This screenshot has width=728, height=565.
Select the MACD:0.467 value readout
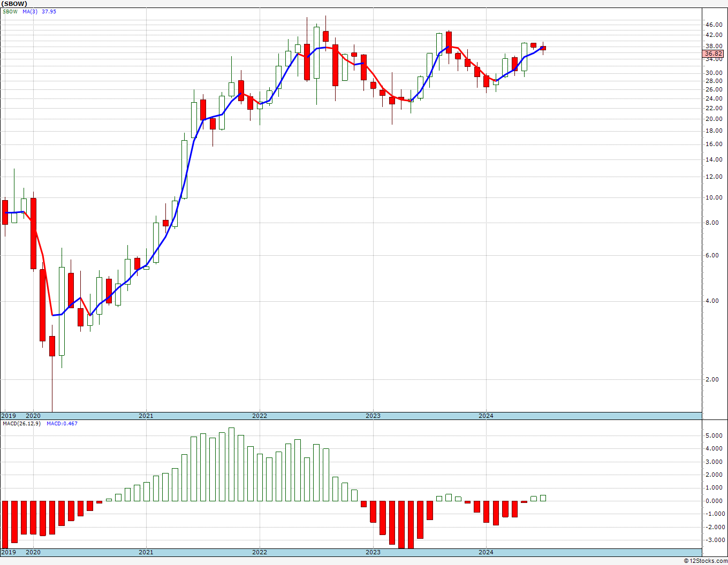[x=62, y=424]
